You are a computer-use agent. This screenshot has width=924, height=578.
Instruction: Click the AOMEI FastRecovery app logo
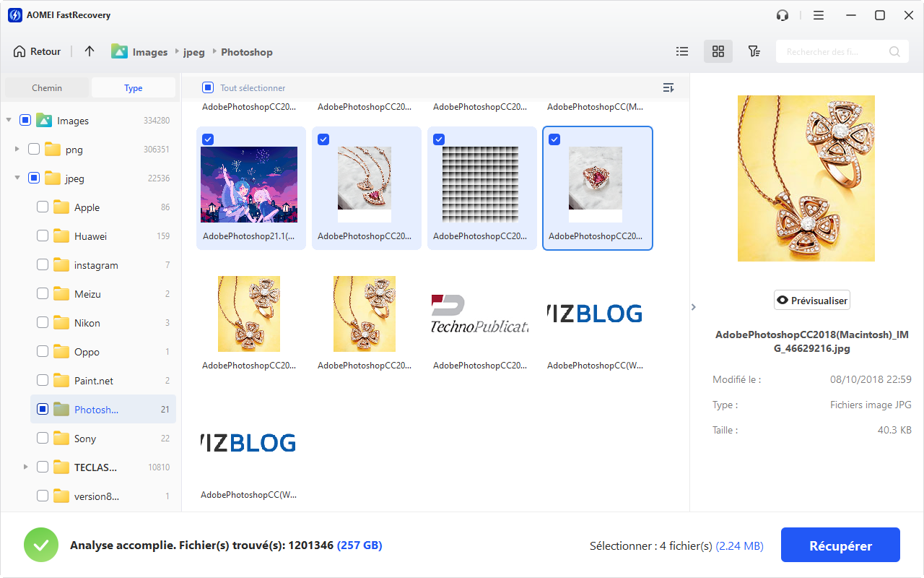[14, 15]
